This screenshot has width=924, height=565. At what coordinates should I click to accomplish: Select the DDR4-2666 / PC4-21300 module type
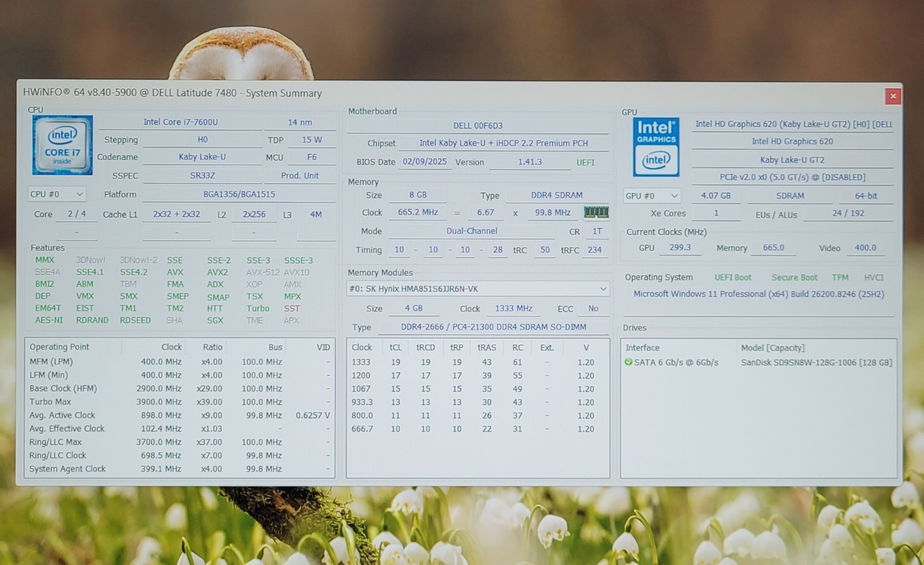[493, 327]
